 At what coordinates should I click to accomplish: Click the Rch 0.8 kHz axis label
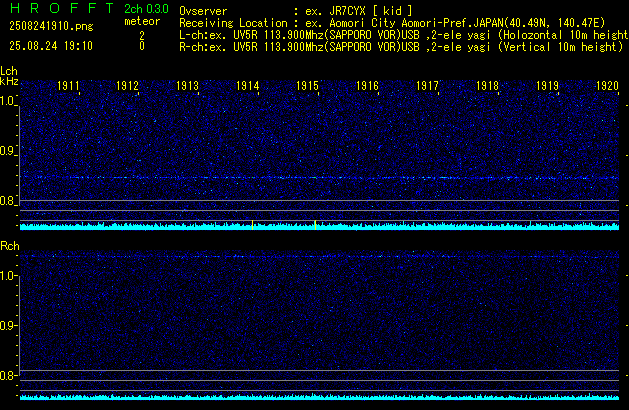7,376
